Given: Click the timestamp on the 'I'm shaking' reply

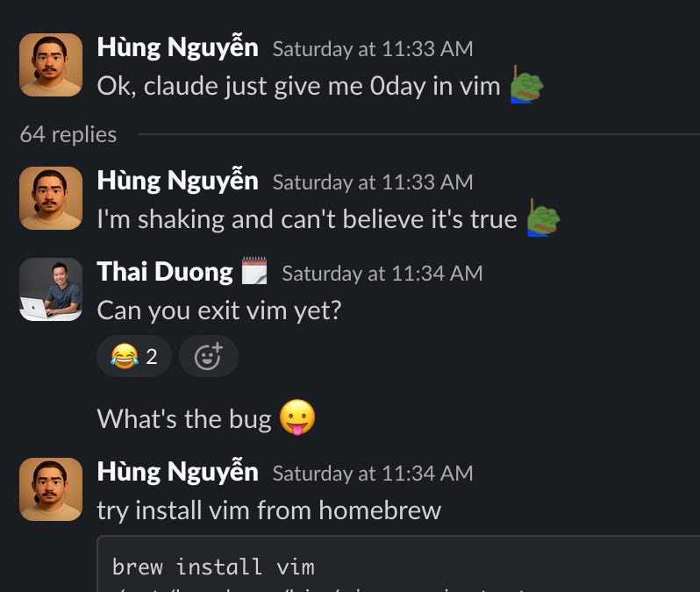Looking at the screenshot, I should click(x=373, y=182).
